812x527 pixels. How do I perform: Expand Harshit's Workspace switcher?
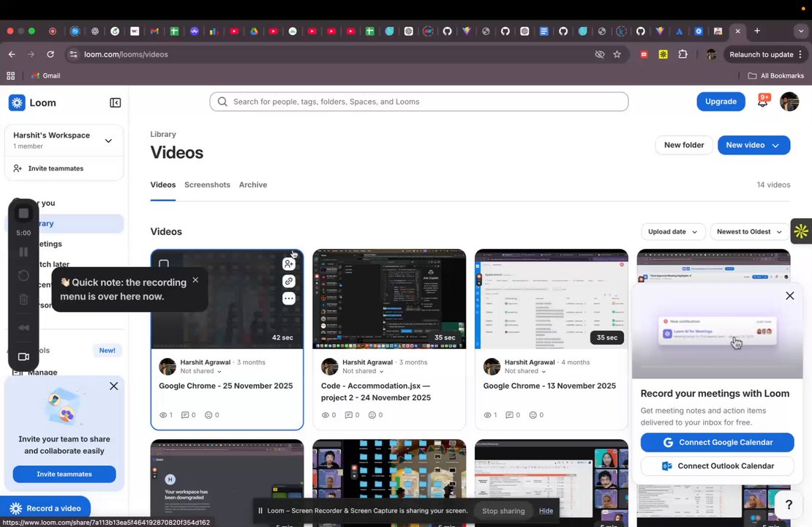click(108, 141)
